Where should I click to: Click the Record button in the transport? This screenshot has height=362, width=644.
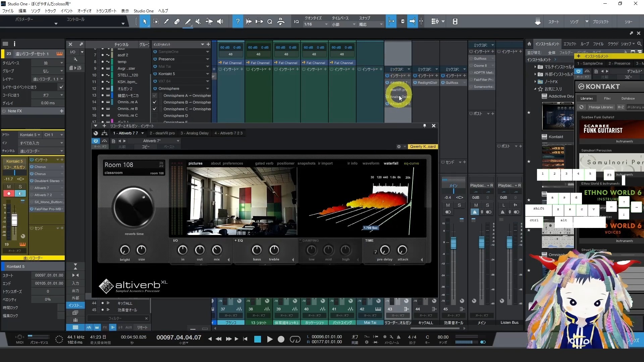[281, 339]
